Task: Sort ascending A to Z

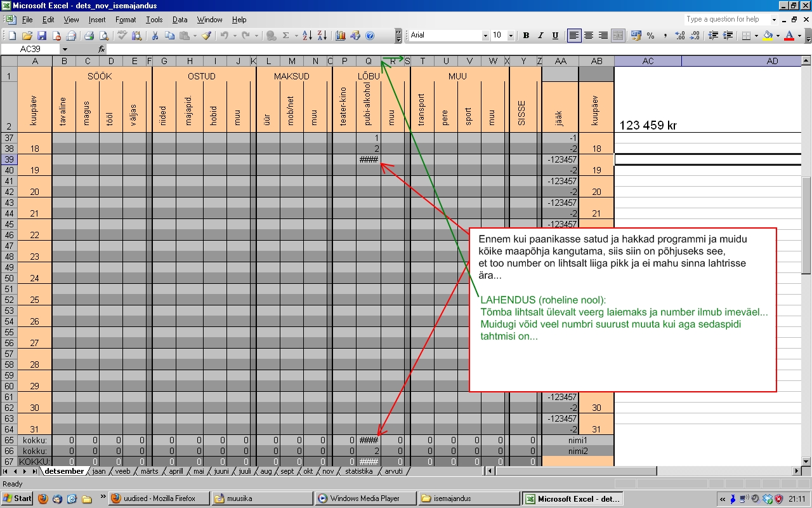Action: coord(307,36)
